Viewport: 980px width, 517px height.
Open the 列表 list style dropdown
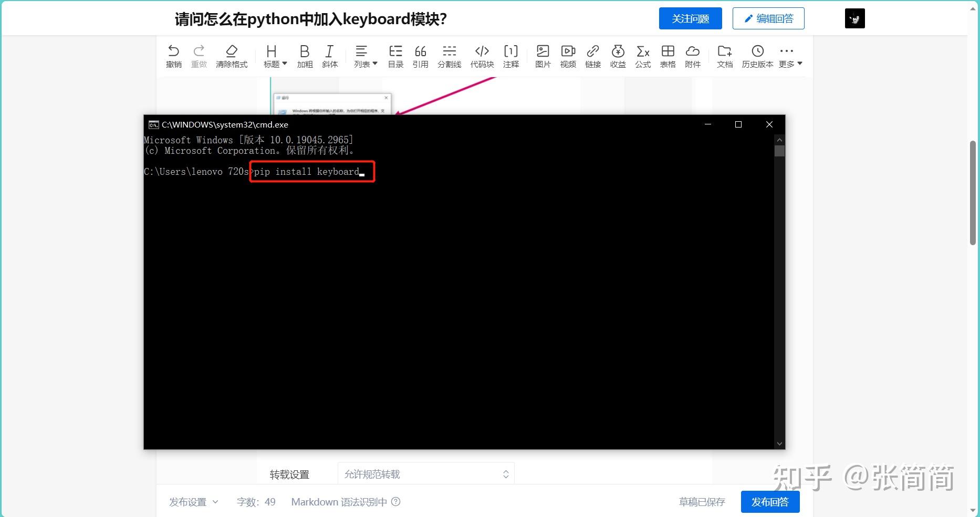tap(365, 56)
